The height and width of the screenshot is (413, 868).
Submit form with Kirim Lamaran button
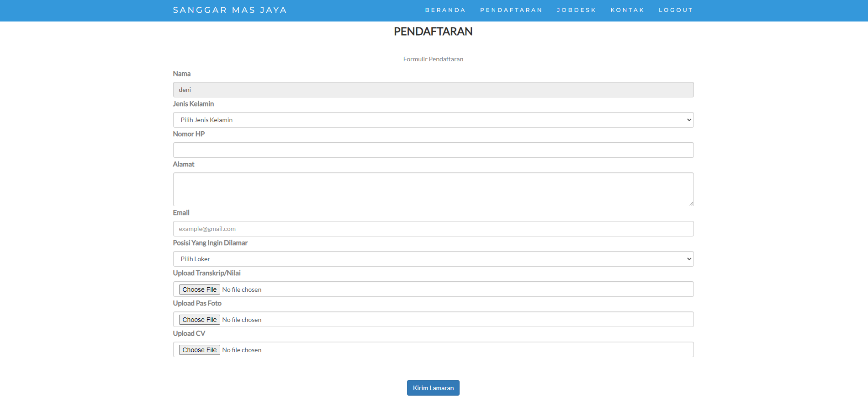(x=433, y=388)
